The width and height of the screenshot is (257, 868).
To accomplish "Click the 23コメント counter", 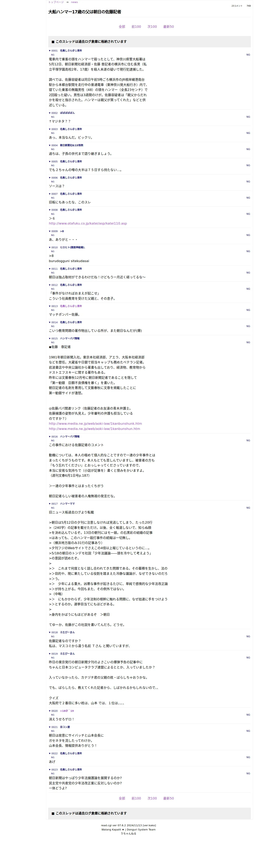I will point(237,6).
